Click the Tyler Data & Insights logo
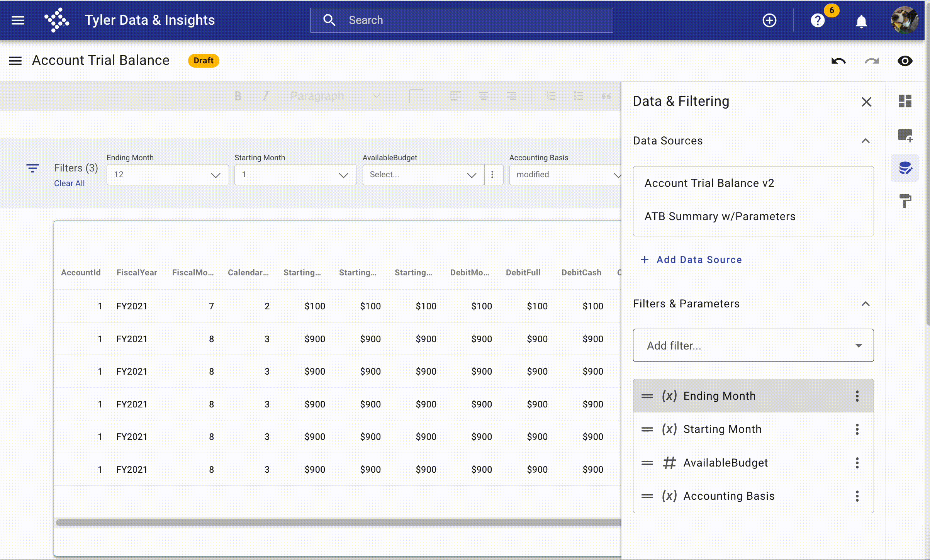Viewport: 930px width, 560px height. click(x=57, y=20)
